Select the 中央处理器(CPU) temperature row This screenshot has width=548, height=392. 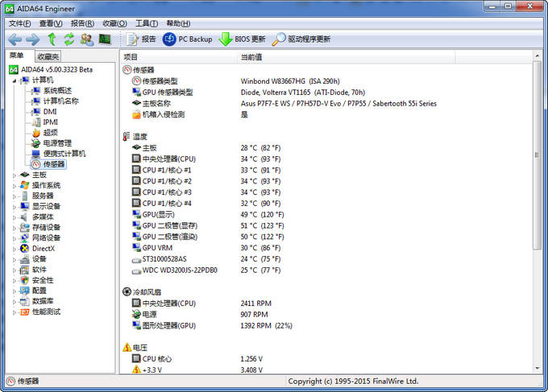326,159
